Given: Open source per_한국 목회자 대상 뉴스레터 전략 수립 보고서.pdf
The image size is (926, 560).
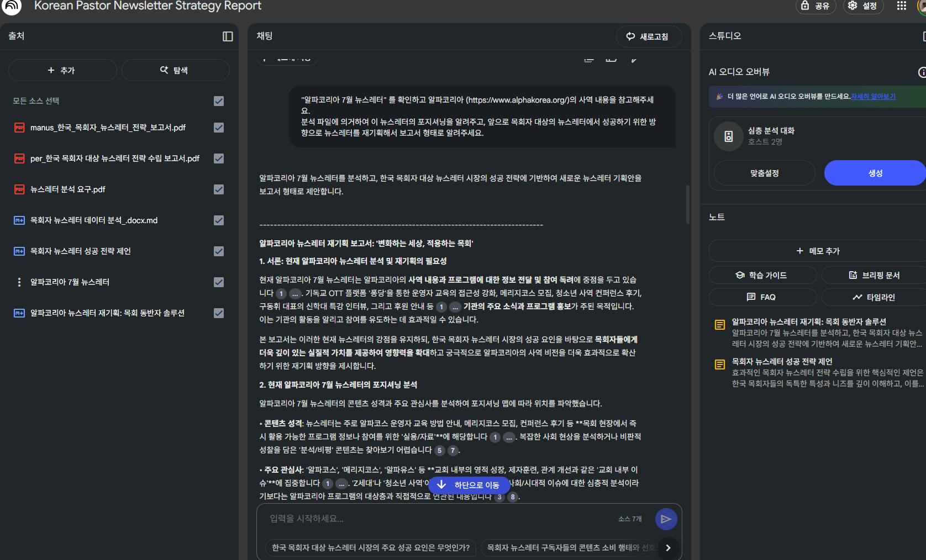Looking at the screenshot, I should tap(115, 159).
